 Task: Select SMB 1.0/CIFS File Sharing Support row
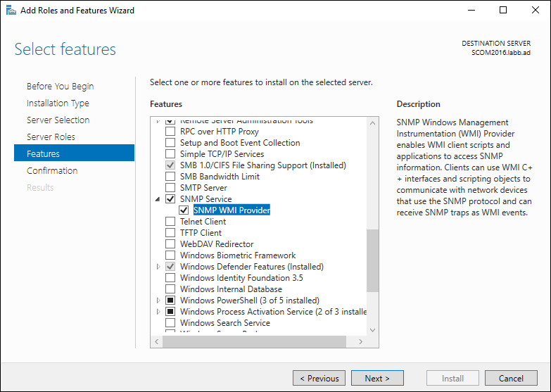263,165
